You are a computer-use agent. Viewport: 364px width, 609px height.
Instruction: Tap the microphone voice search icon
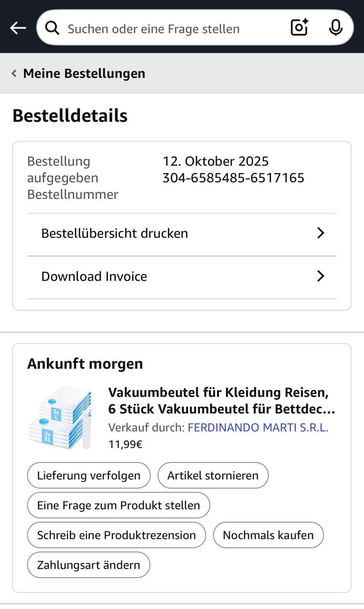pyautogui.click(x=335, y=28)
